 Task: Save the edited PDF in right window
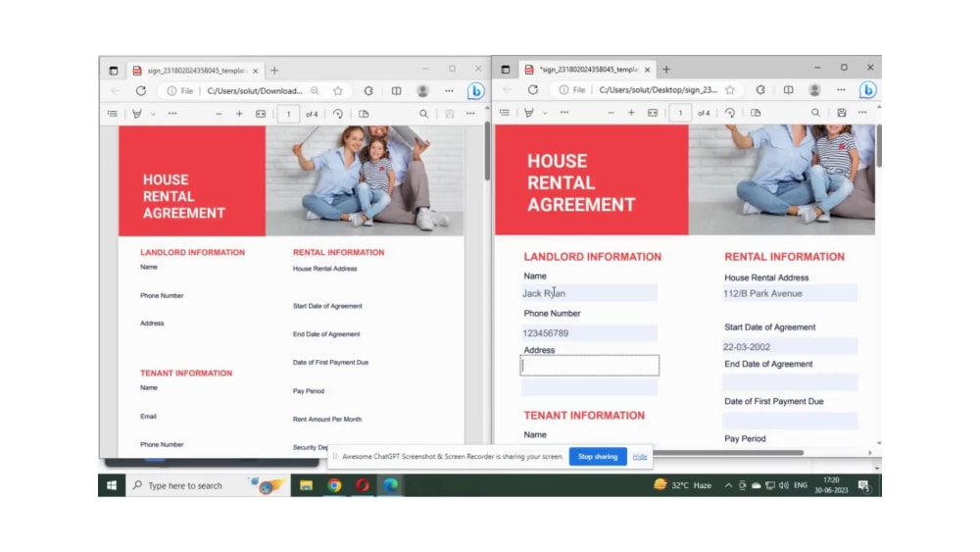[842, 113]
